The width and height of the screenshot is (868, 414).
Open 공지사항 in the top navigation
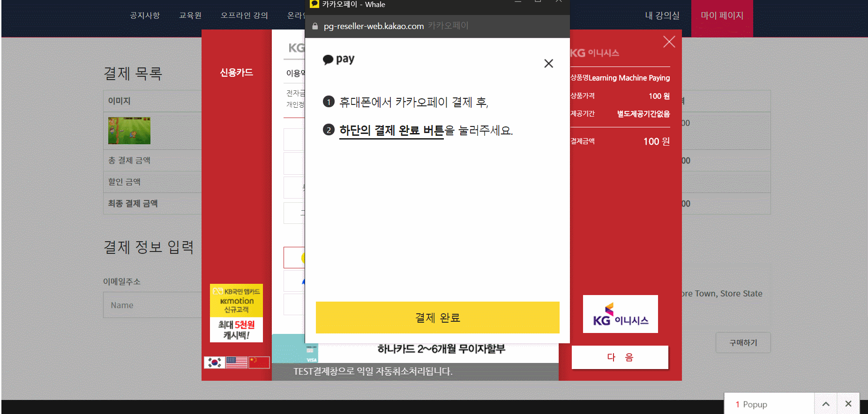[145, 15]
